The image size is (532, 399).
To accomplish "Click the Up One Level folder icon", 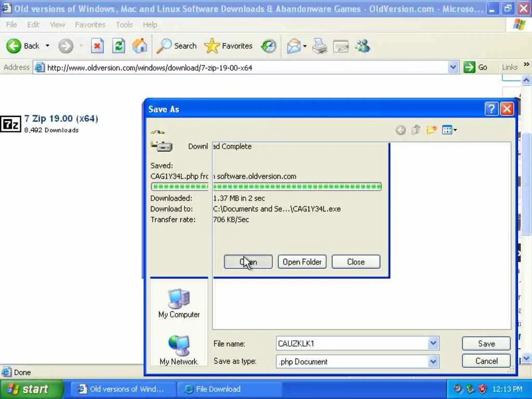I will [x=416, y=129].
